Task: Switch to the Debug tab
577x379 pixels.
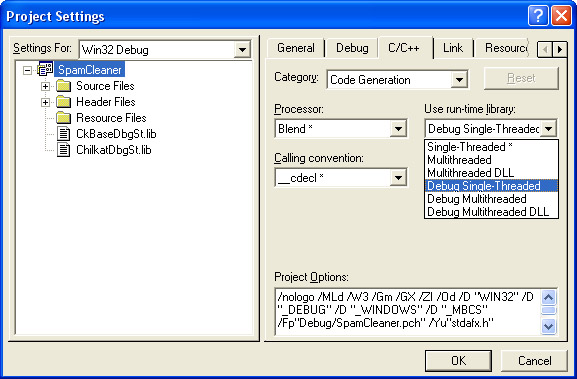Action: tap(352, 48)
